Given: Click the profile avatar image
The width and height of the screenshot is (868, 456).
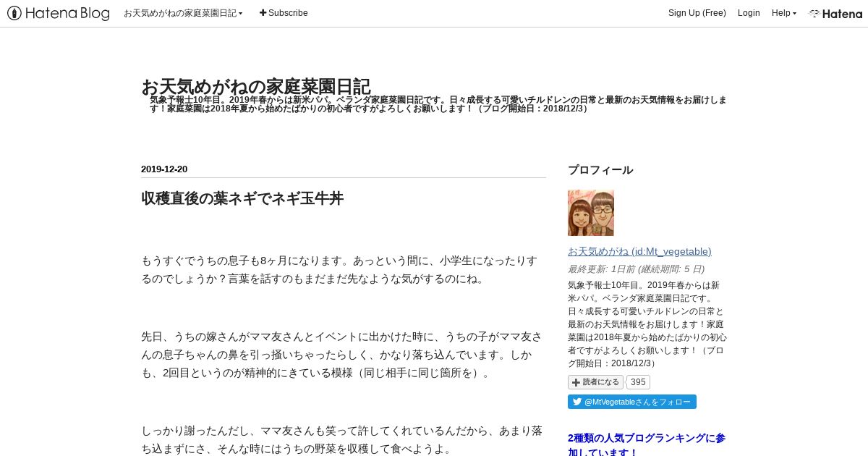Looking at the screenshot, I should (591, 213).
